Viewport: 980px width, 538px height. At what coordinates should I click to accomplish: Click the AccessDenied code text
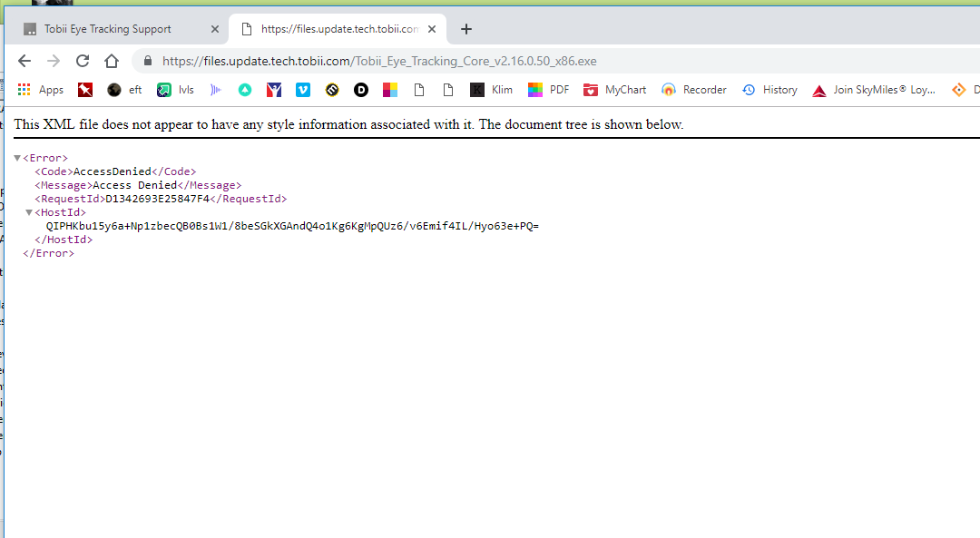(x=113, y=171)
